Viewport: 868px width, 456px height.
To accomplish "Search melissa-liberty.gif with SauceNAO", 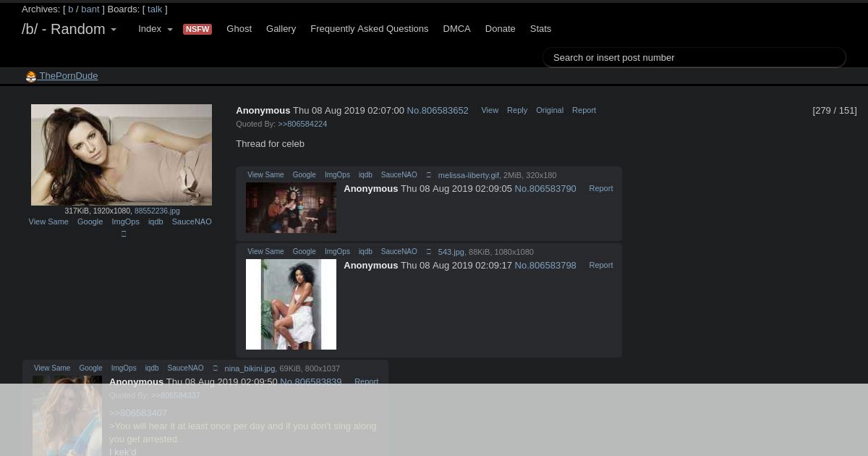I will pyautogui.click(x=399, y=175).
